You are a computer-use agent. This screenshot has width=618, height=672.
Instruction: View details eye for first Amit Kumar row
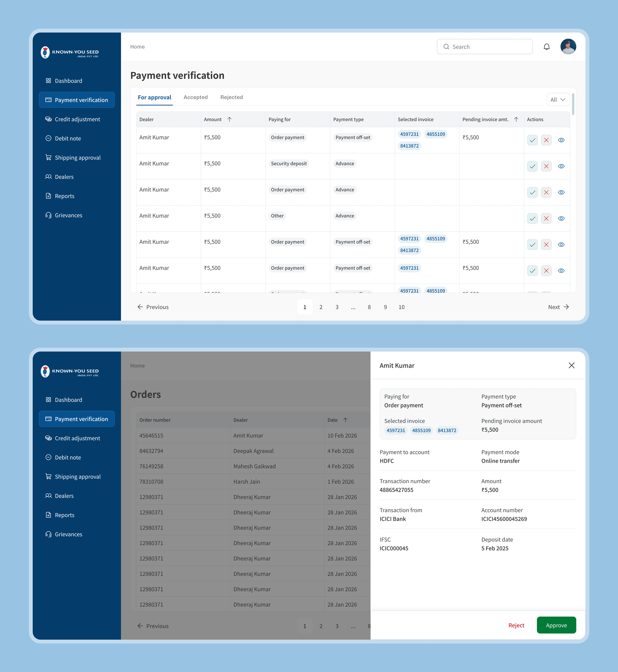click(561, 140)
